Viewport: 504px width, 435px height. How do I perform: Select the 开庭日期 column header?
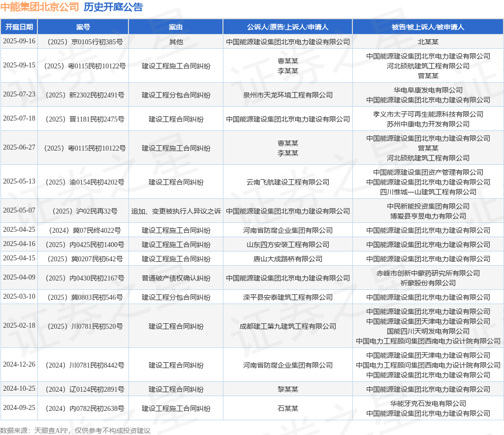click(x=19, y=27)
